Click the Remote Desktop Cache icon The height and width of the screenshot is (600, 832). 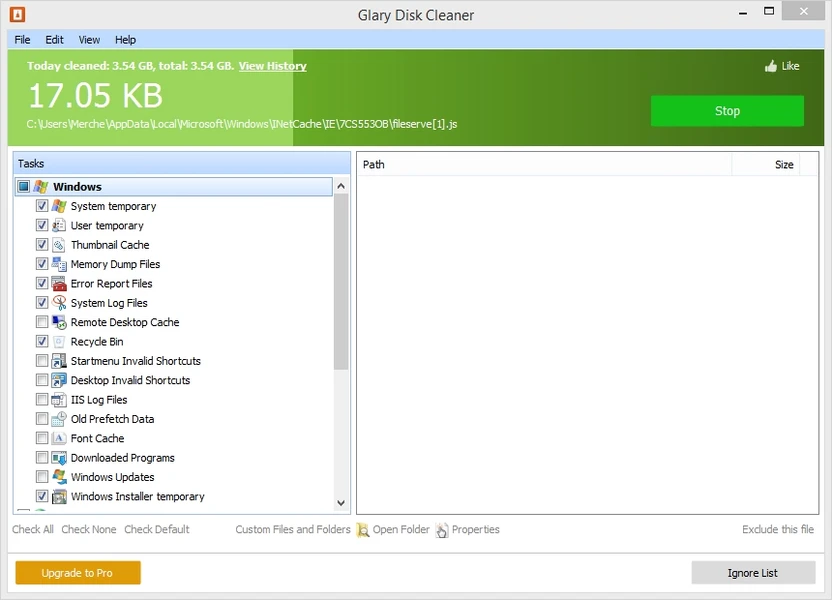pos(59,322)
